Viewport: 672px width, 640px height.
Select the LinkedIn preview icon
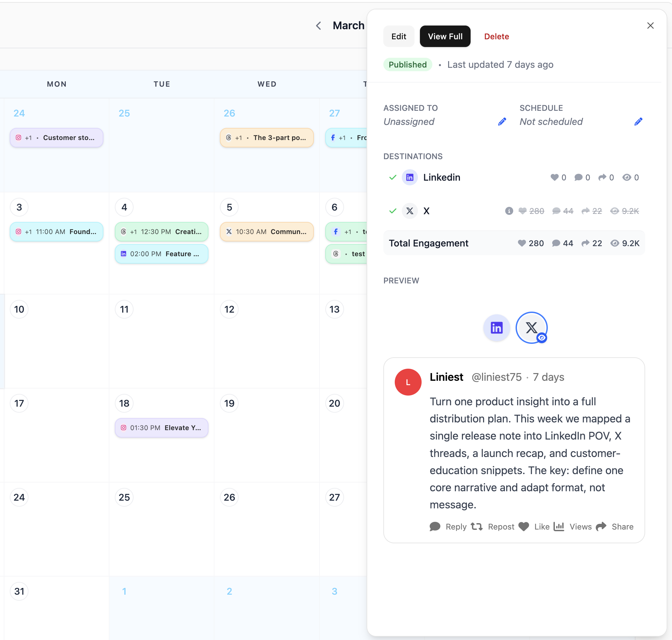click(x=496, y=328)
